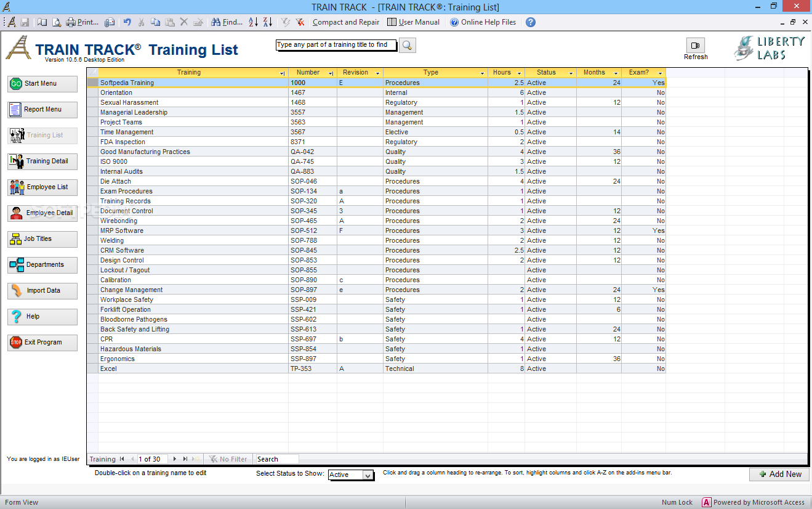Expand the Training column filter dropdown
This screenshot has height=509, width=812.
[x=283, y=73]
